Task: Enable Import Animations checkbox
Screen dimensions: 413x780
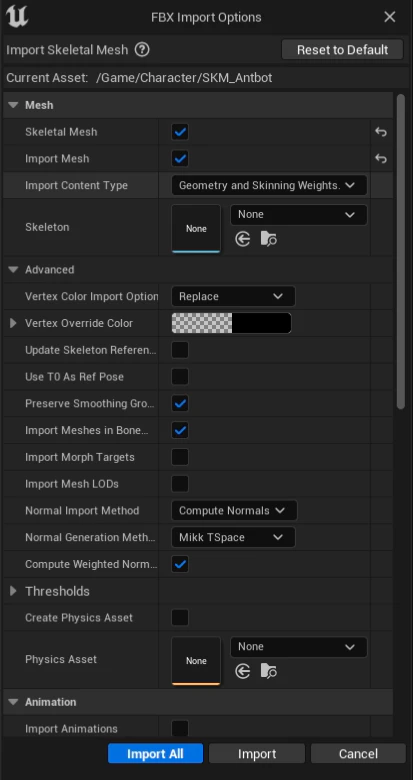Action: (x=180, y=729)
